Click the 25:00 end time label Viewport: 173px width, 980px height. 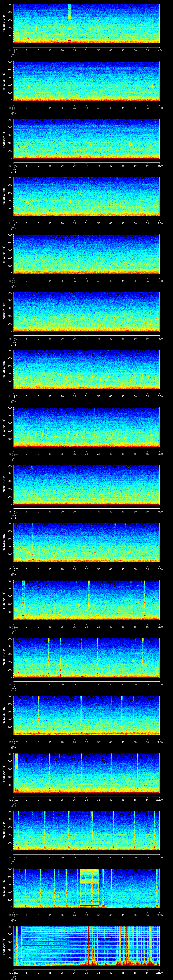[159, 973]
